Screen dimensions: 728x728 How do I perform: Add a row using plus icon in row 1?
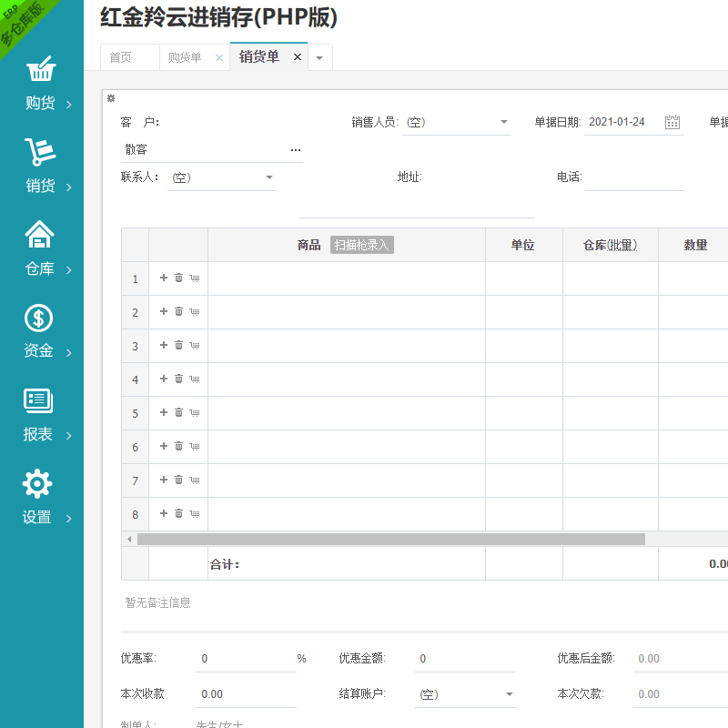(164, 278)
